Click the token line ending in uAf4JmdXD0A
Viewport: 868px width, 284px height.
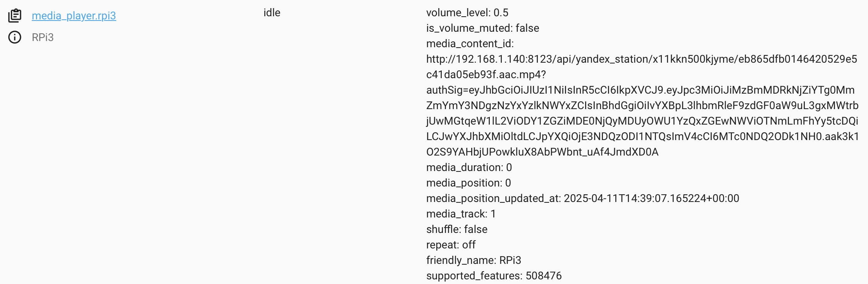coord(542,152)
